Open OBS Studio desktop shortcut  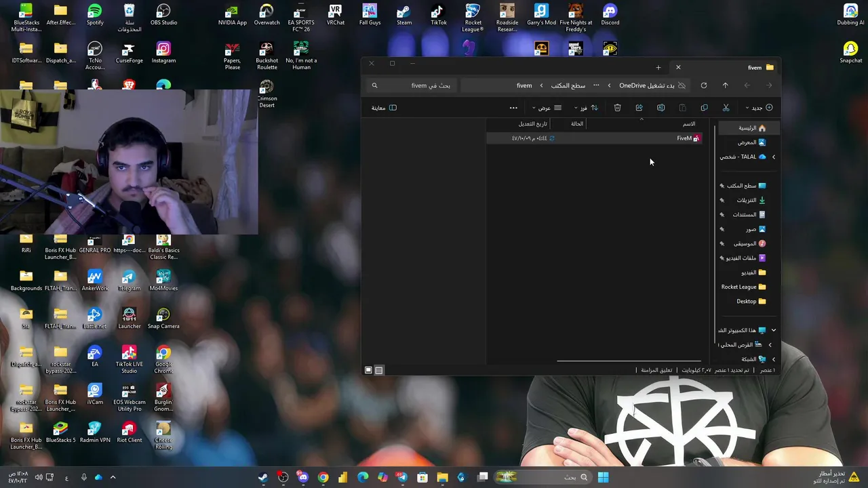point(163,15)
